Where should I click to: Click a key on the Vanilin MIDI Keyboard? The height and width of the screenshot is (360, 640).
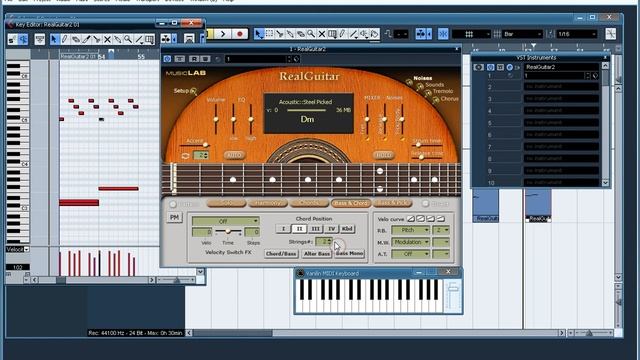pos(369,296)
